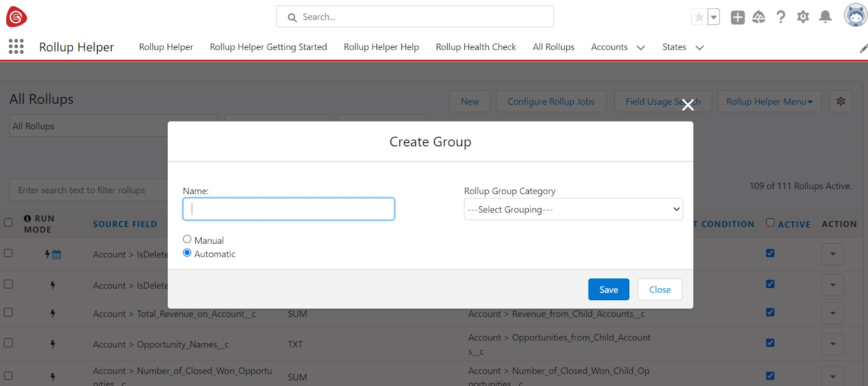Screen dimensions: 868x386
Task: View notifications bell icon
Action: (x=825, y=17)
